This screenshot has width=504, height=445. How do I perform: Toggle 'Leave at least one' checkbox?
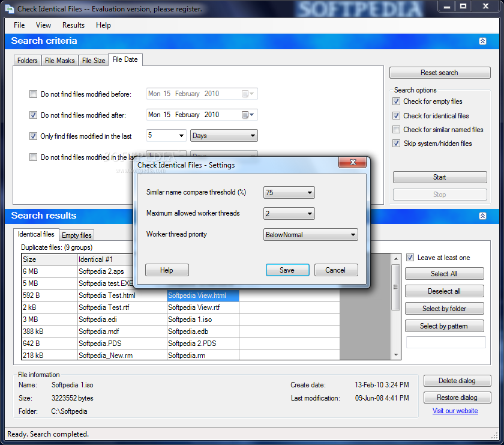pos(410,258)
